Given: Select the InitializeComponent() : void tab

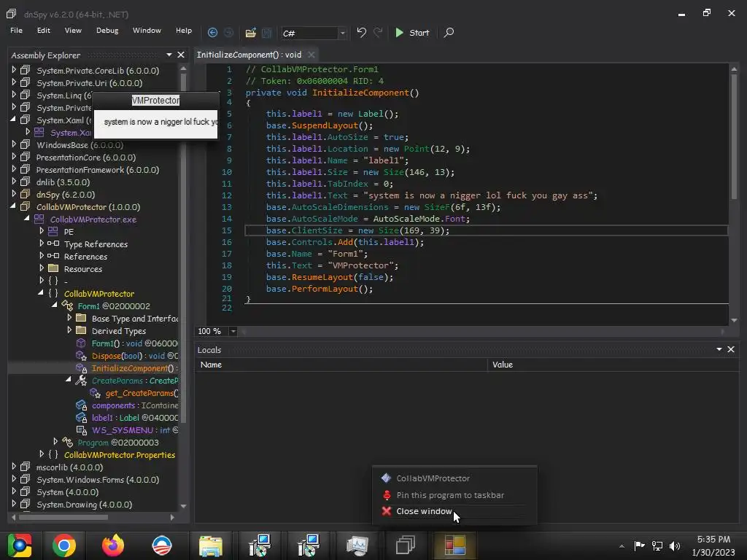Looking at the screenshot, I should 249,55.
